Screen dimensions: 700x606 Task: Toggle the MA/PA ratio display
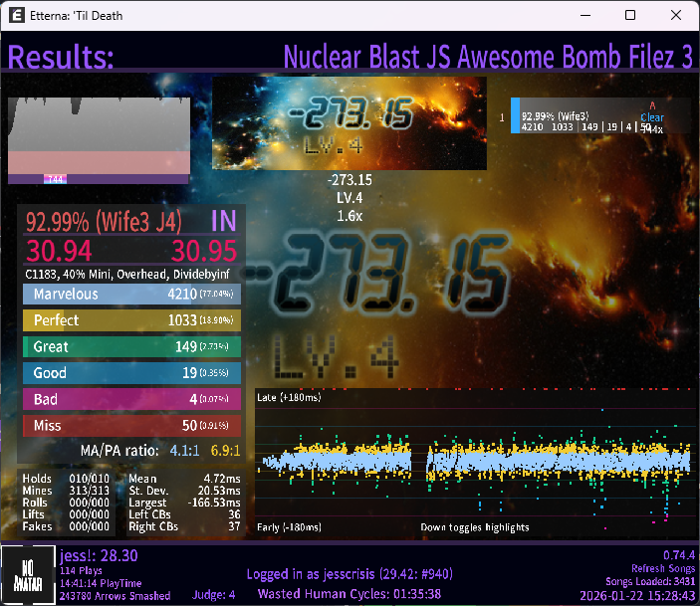pos(161,451)
